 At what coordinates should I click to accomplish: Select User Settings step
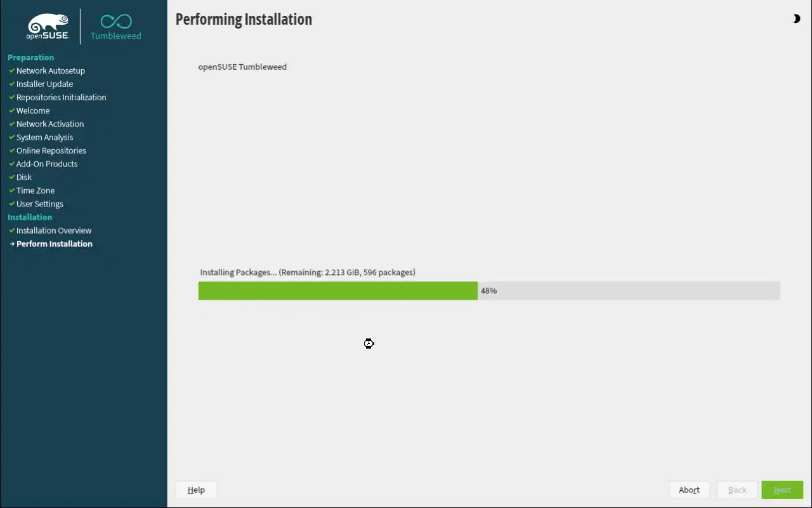(39, 204)
